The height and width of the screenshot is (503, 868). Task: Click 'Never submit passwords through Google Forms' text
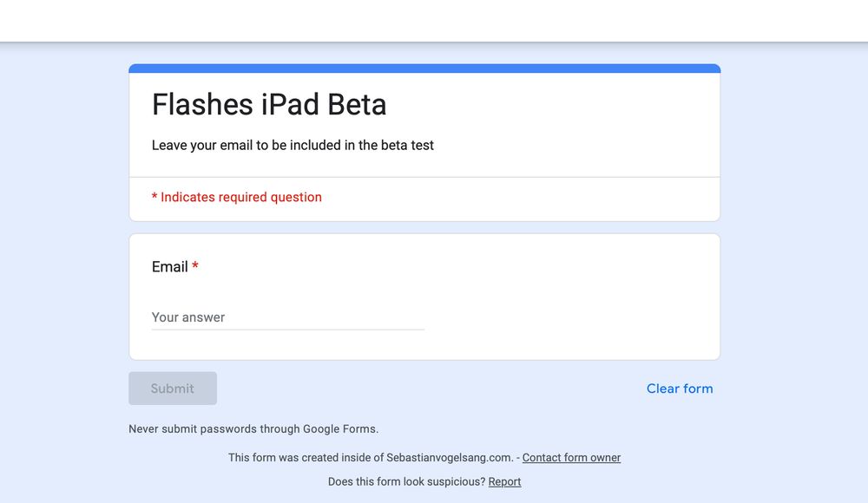point(253,428)
